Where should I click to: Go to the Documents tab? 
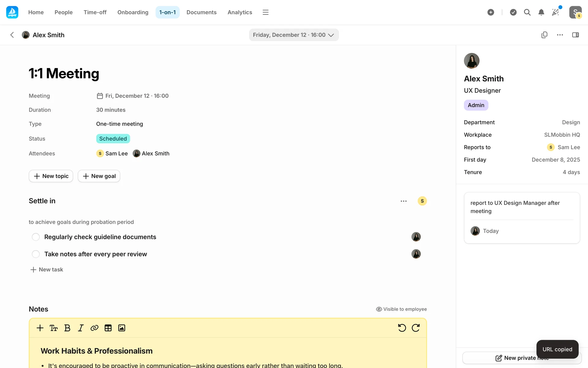tap(201, 12)
